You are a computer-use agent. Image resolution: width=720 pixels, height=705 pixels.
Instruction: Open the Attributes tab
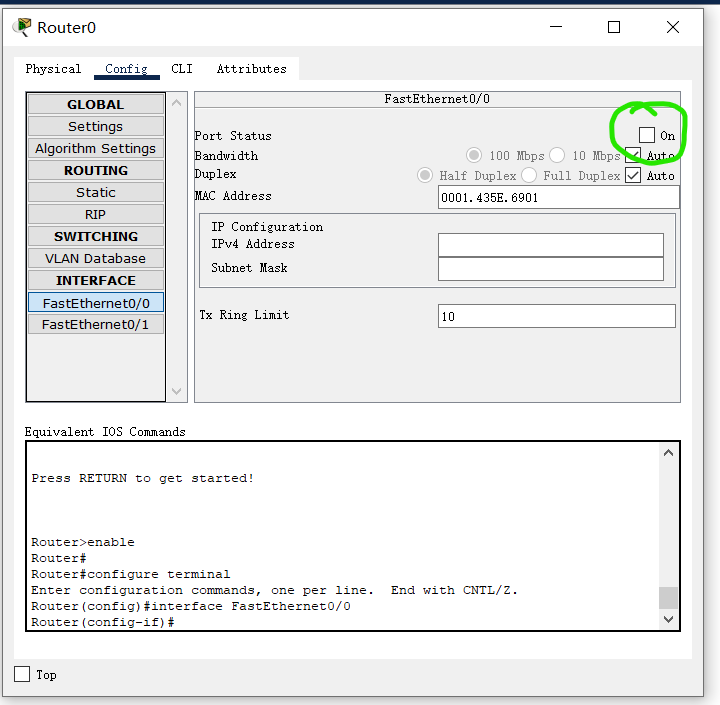pyautogui.click(x=252, y=69)
